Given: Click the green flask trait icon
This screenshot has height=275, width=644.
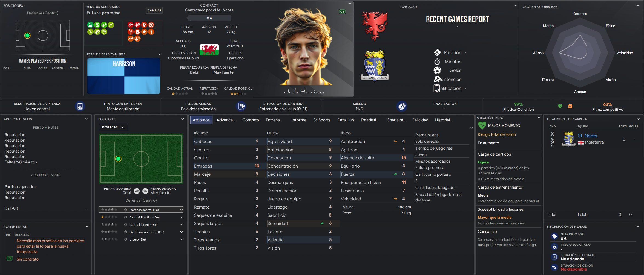Looking at the screenshot, I should pos(90,25).
